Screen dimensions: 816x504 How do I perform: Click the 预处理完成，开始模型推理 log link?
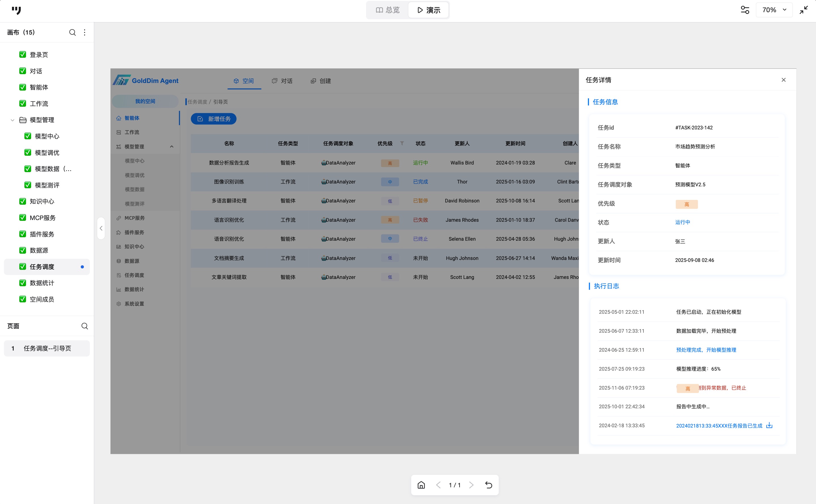[x=706, y=350]
